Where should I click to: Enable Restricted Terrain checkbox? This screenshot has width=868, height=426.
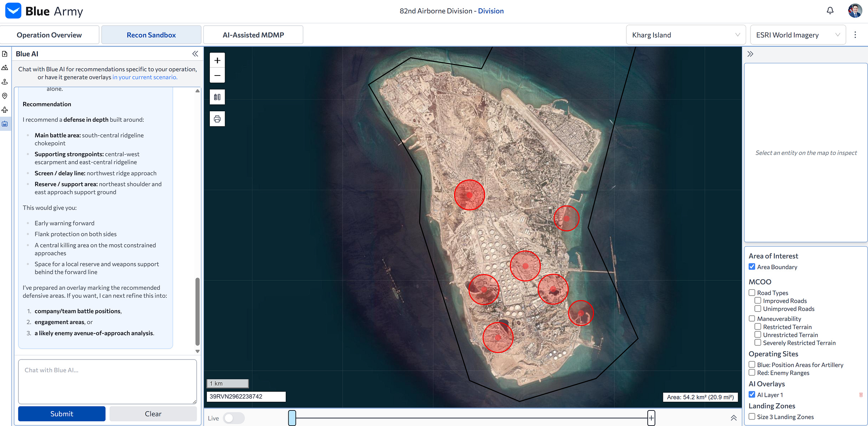758,327
